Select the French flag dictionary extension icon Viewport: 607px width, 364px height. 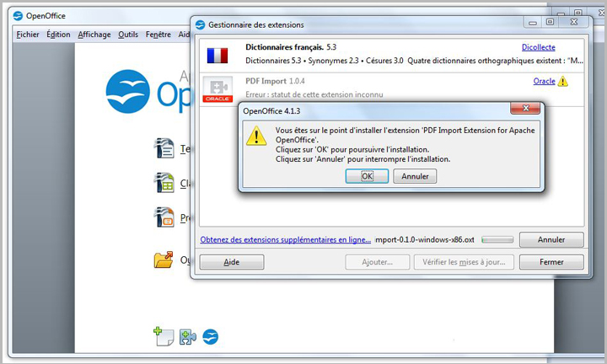pyautogui.click(x=218, y=56)
